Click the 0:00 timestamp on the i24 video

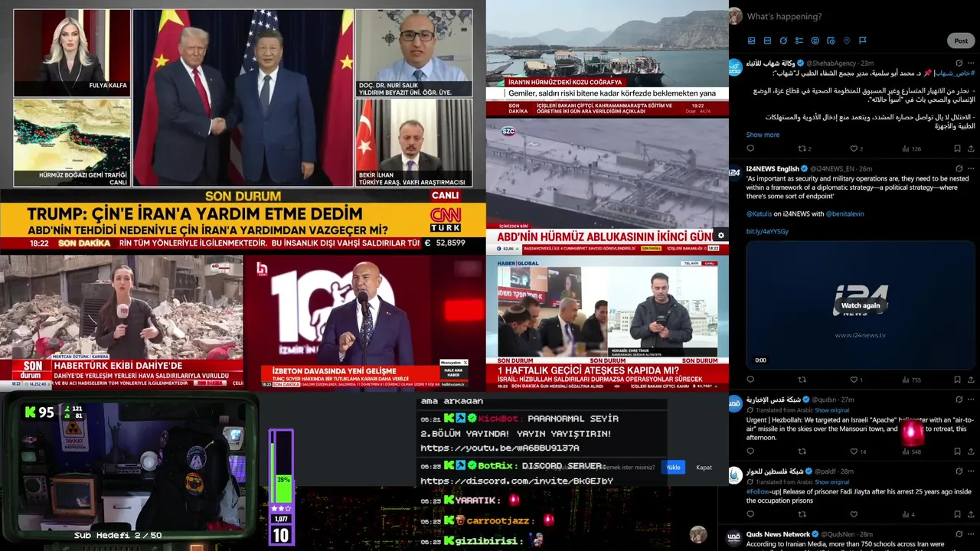(x=760, y=360)
